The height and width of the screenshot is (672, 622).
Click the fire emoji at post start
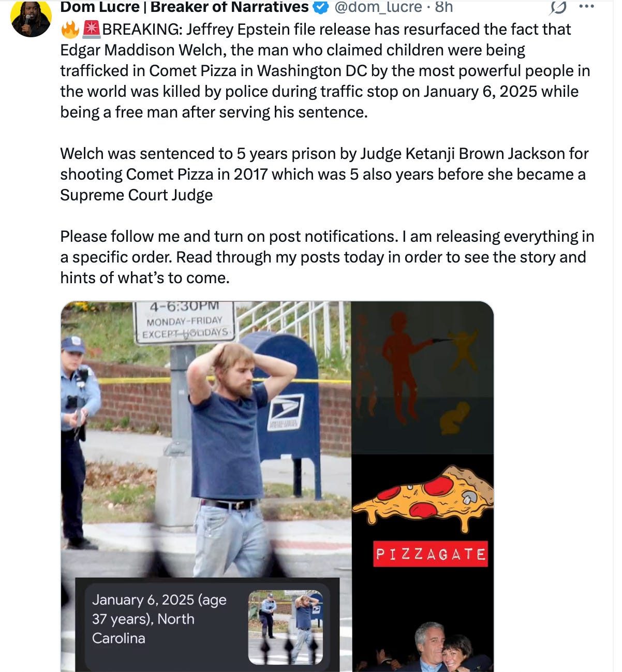tap(70, 30)
